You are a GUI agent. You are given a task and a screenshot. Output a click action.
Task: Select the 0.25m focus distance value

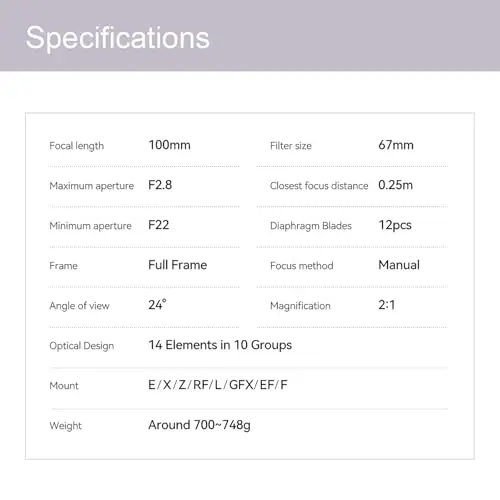click(395, 185)
